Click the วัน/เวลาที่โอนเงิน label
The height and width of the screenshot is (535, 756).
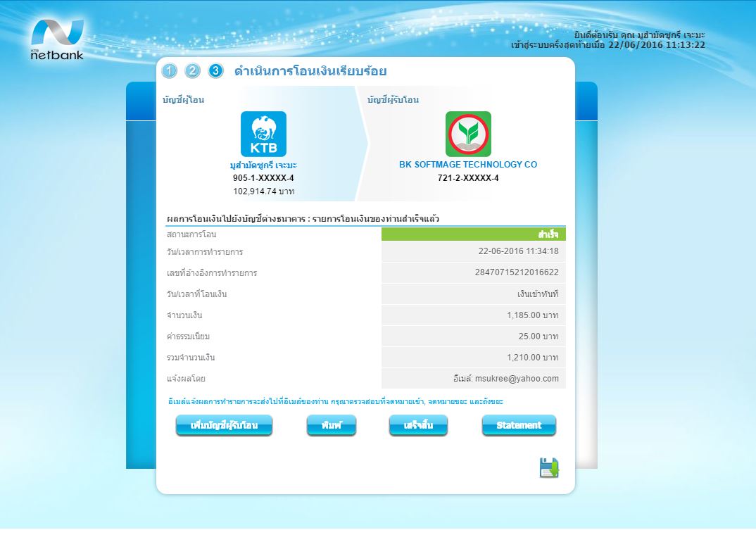click(196, 294)
